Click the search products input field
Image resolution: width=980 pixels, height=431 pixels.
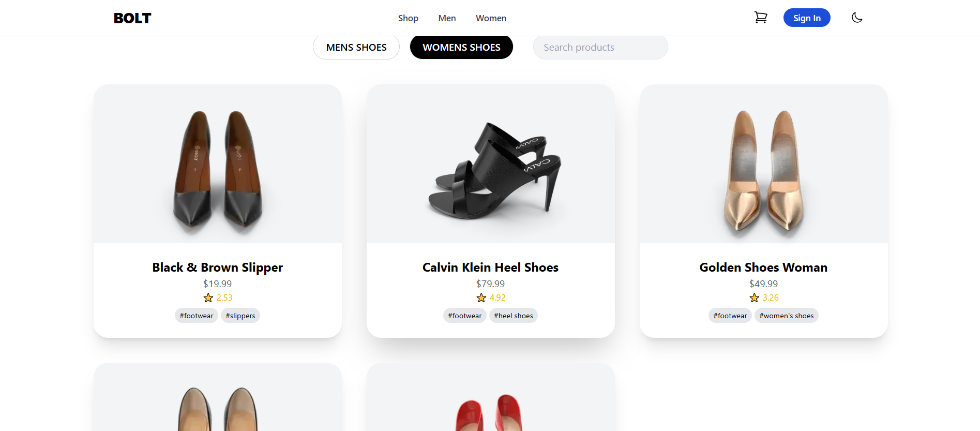pyautogui.click(x=600, y=47)
